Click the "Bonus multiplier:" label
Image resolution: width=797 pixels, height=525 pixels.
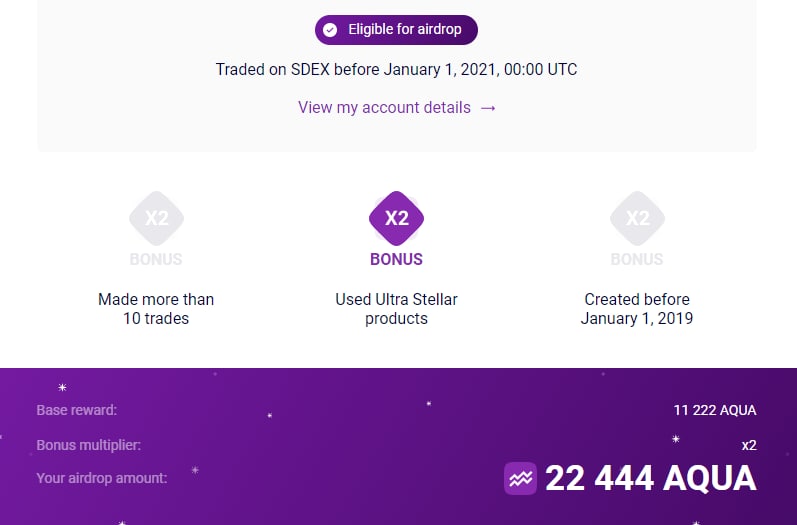89,445
